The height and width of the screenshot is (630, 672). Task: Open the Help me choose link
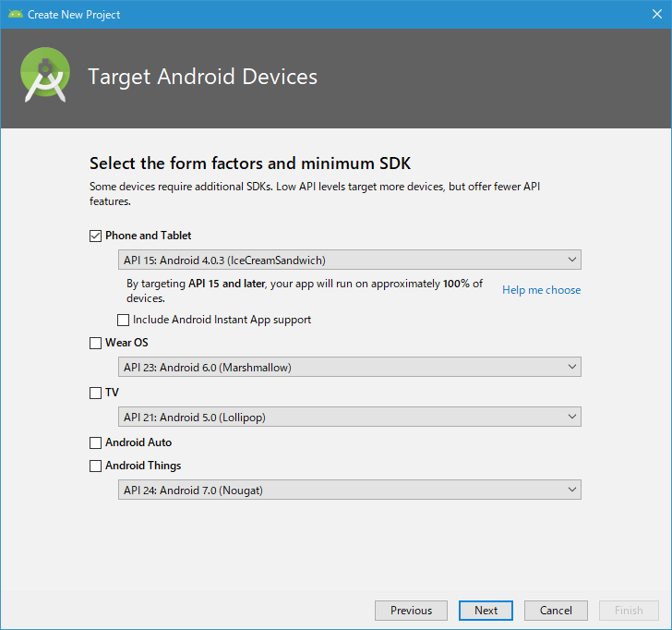(541, 290)
